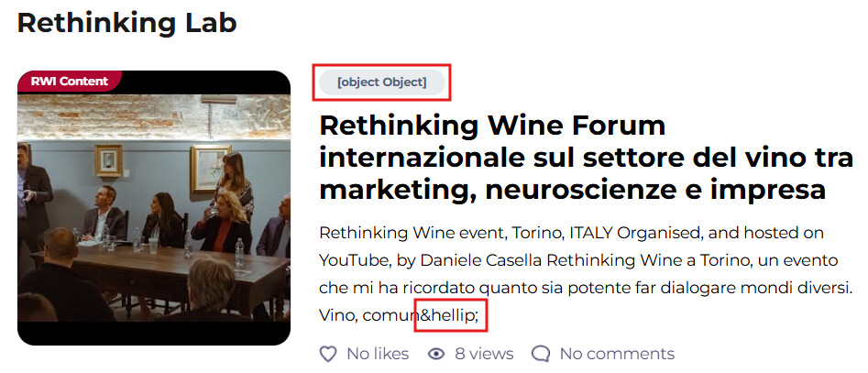Click the heart icon to like the post

[x=328, y=354]
